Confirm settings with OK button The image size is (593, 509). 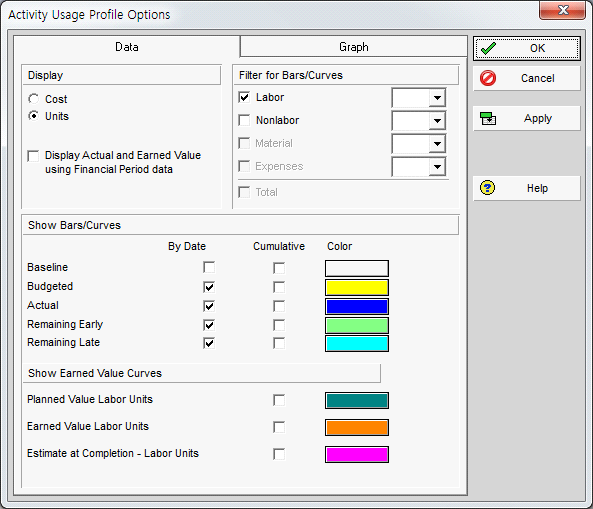pyautogui.click(x=526, y=48)
